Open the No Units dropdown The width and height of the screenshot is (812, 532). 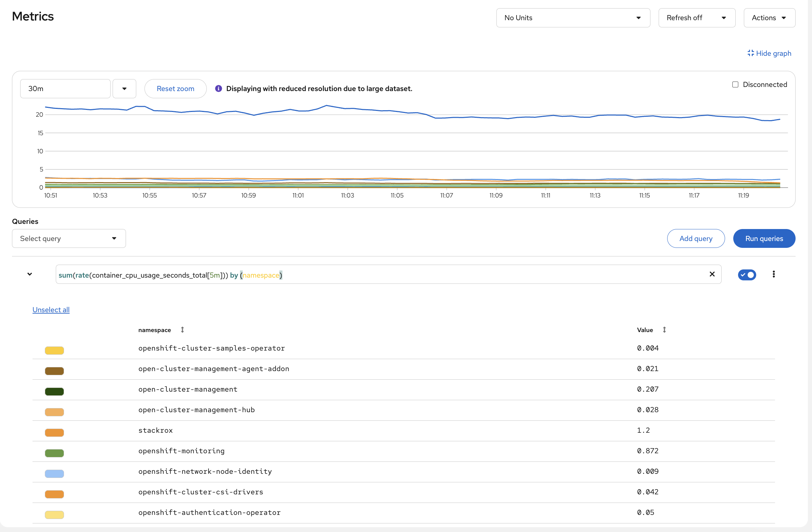[x=573, y=17]
